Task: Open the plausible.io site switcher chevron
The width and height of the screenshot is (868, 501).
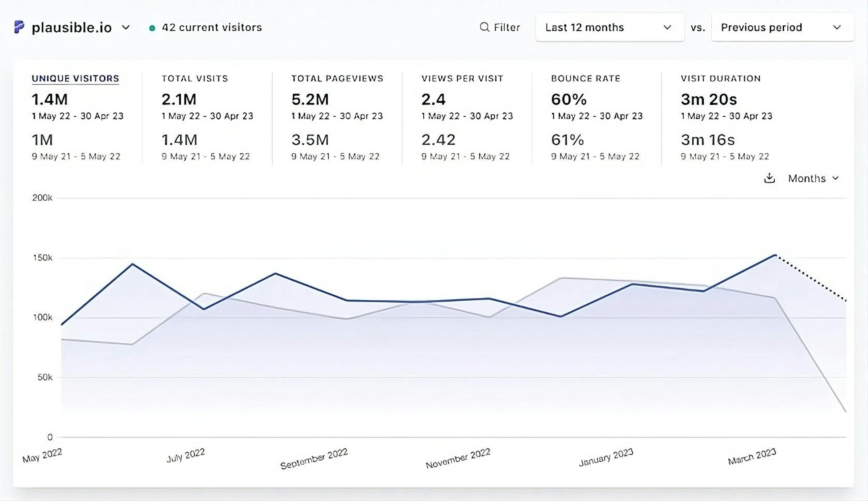Action: click(x=126, y=27)
